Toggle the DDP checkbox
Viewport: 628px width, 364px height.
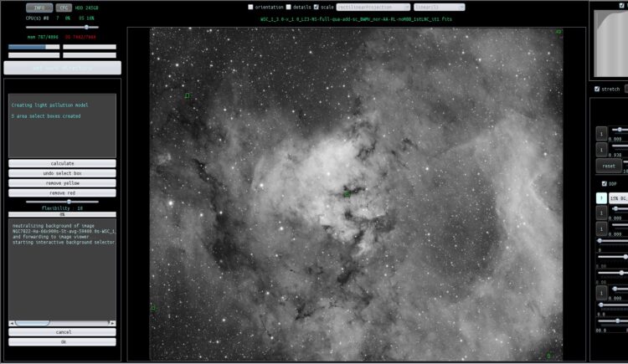605,184
